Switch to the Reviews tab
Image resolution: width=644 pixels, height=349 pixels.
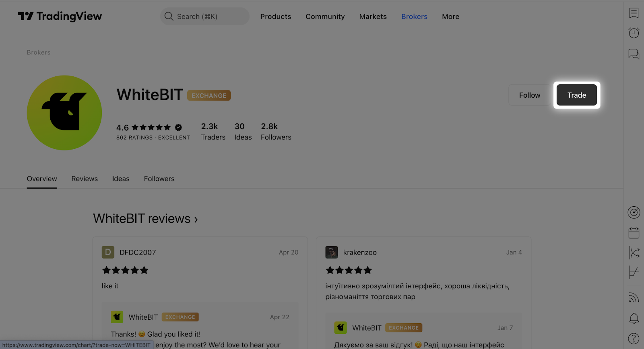[85, 179]
